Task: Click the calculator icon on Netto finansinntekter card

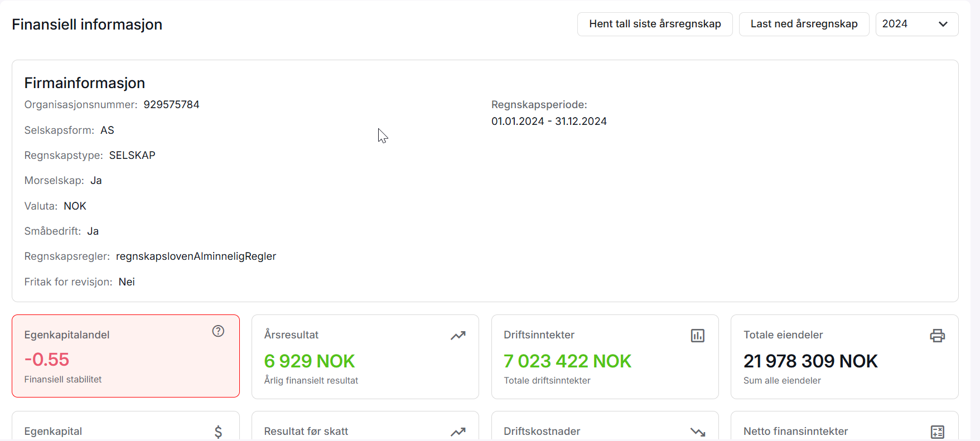Action: click(x=937, y=432)
